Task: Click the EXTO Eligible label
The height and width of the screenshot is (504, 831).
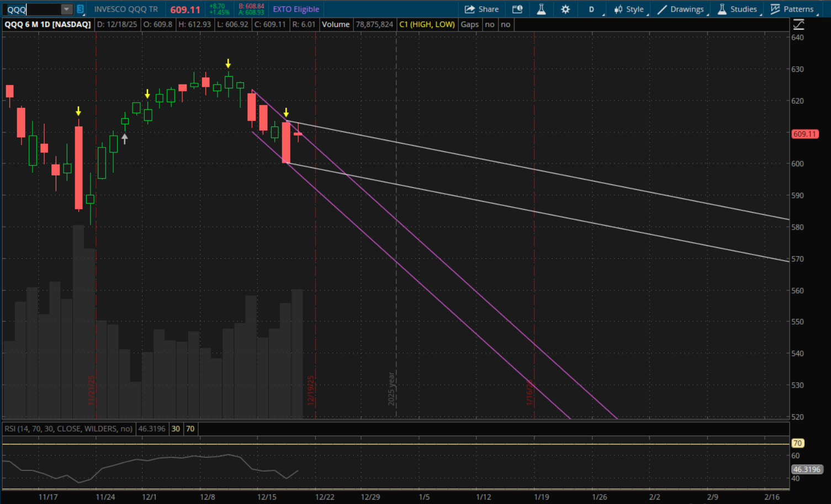Action: point(296,9)
